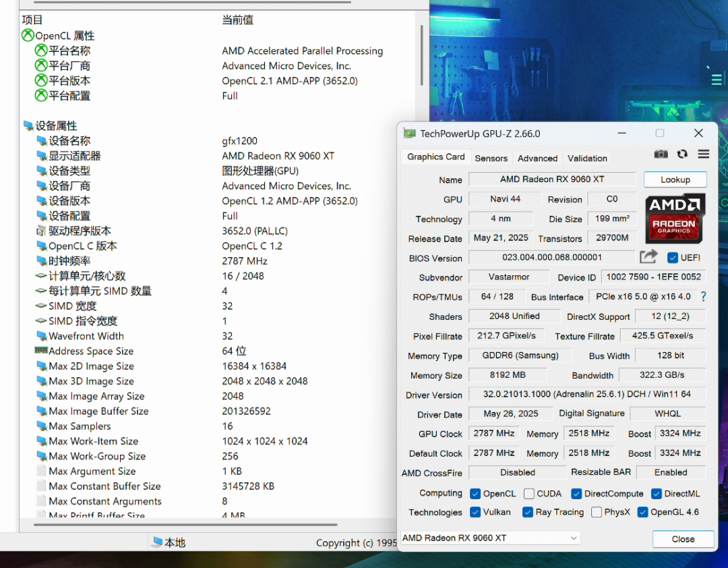Open the GPU-Z hamburger menu
The width and height of the screenshot is (728, 568).
point(703,154)
